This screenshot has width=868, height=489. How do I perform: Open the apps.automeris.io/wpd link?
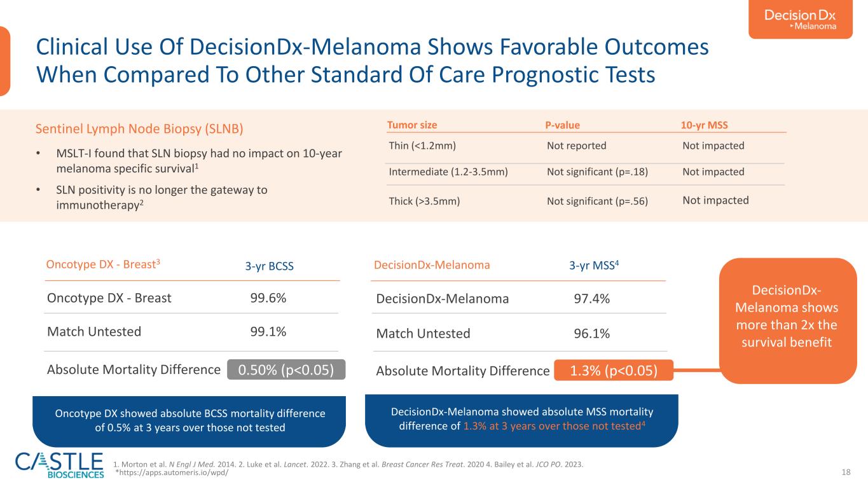[x=172, y=474]
